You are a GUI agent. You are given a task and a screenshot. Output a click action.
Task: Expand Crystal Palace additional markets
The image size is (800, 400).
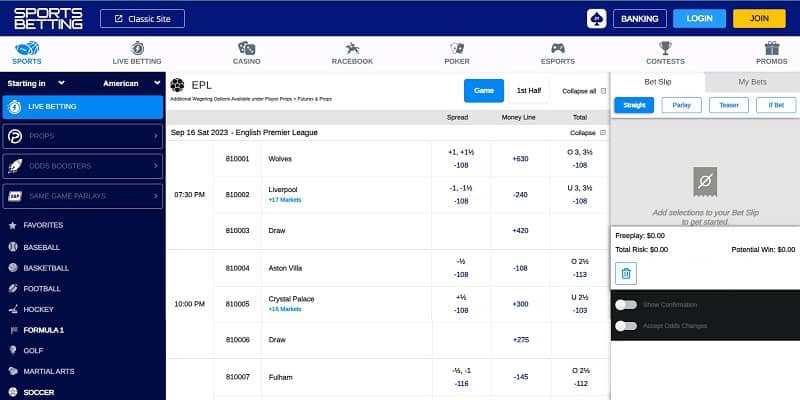[285, 309]
